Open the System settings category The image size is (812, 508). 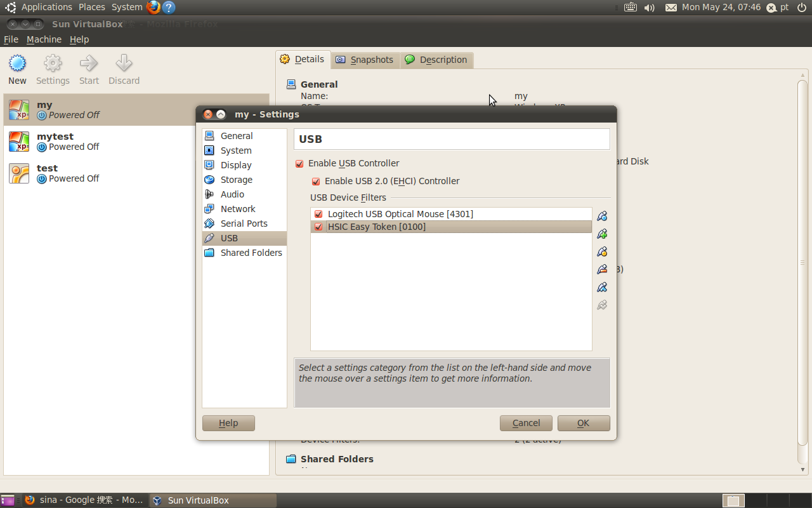pos(244,150)
